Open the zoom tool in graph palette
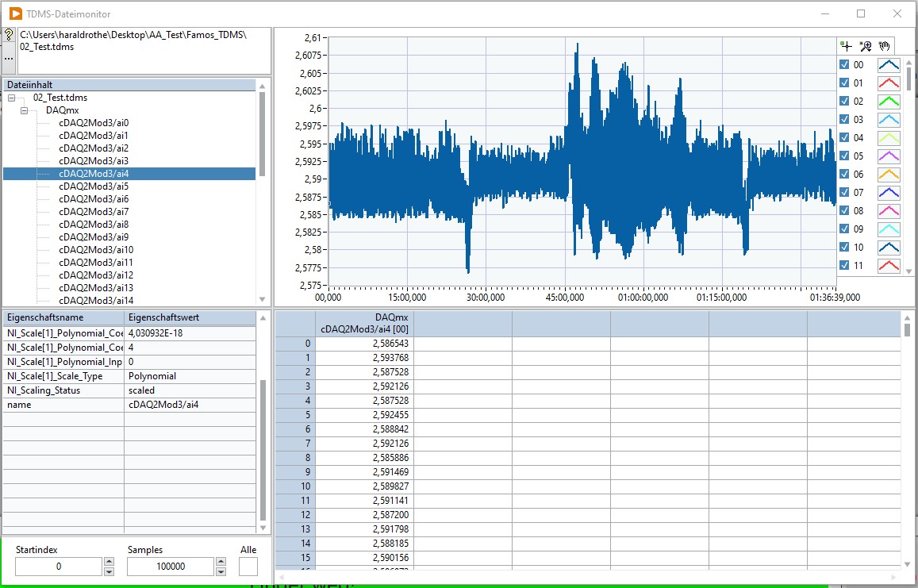 866,46
